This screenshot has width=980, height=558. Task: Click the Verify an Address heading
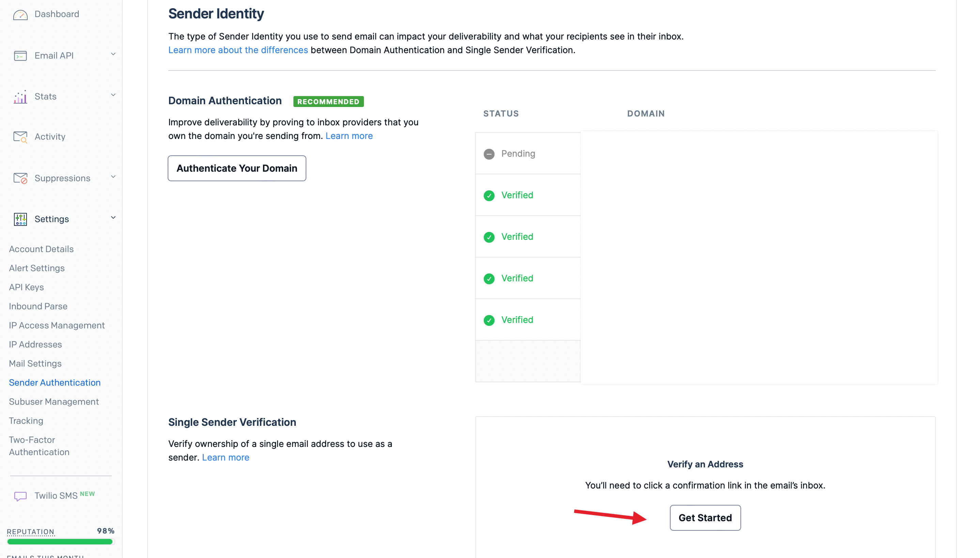[x=705, y=464]
